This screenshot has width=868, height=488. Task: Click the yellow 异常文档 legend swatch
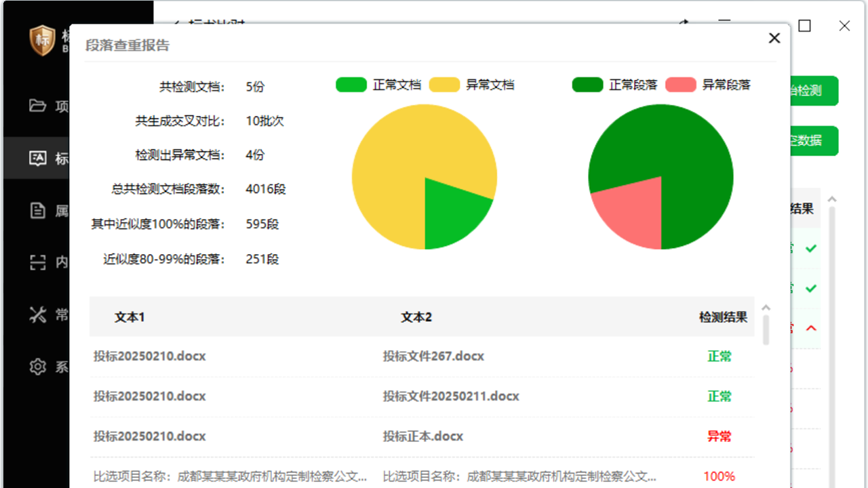pos(444,85)
